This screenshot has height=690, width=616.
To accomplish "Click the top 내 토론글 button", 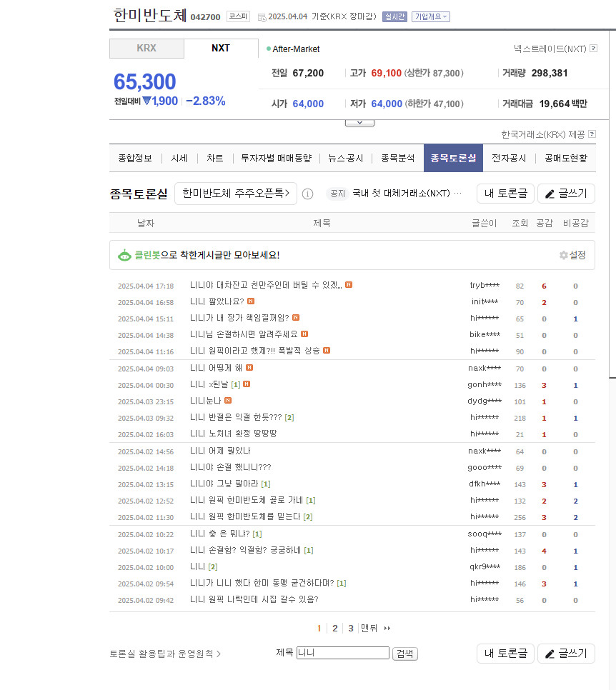I will [505, 193].
